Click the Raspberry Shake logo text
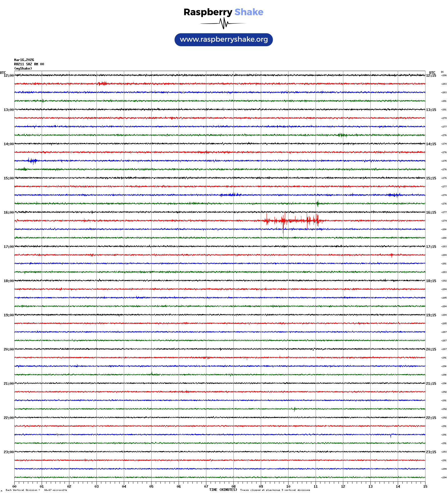This screenshot has height=494, width=448. coord(223,12)
